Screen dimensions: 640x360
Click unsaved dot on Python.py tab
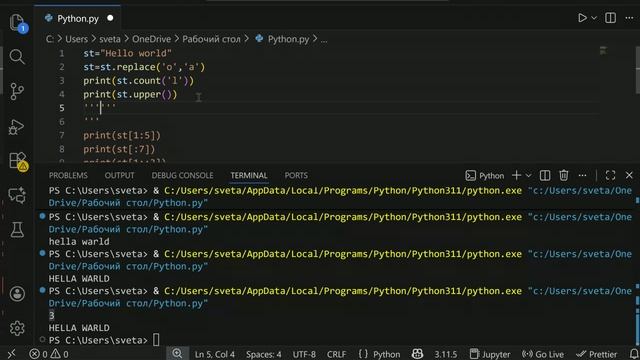(110, 18)
